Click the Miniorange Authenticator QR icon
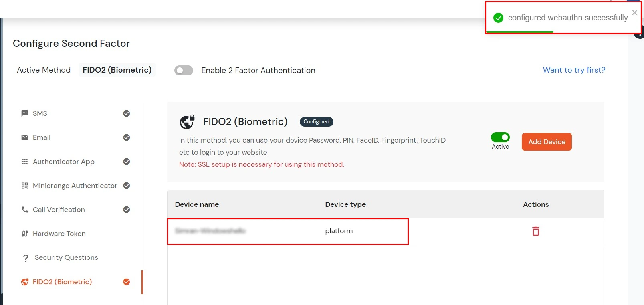This screenshot has height=305, width=644. coord(25,186)
